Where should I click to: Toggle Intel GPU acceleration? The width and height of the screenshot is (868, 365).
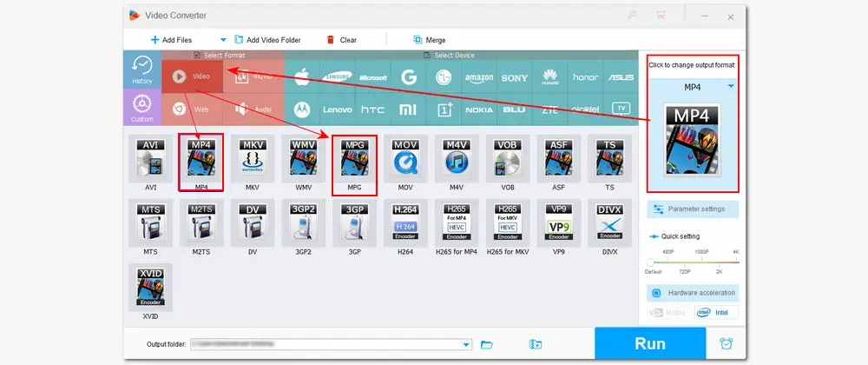[715, 312]
